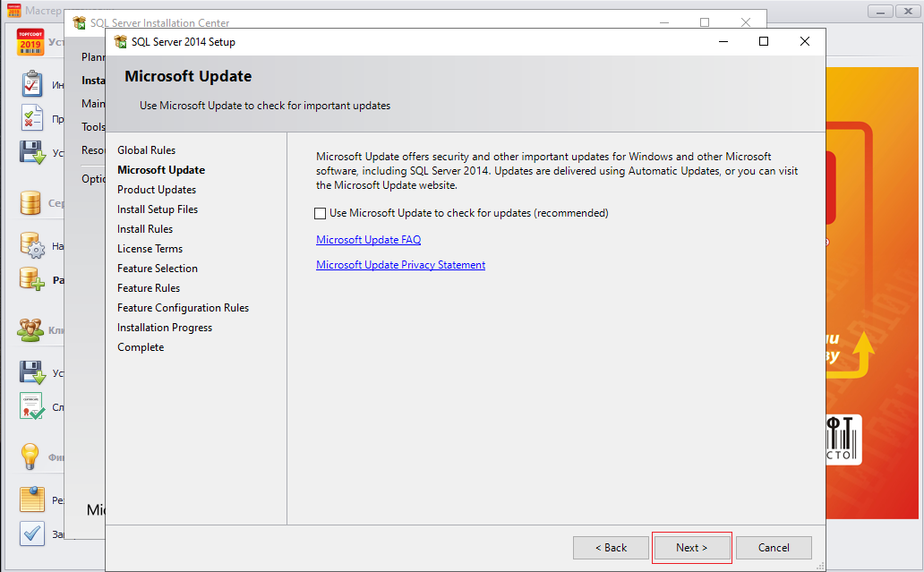Click the database with gear icon
The height and width of the screenshot is (572, 924).
tap(32, 244)
